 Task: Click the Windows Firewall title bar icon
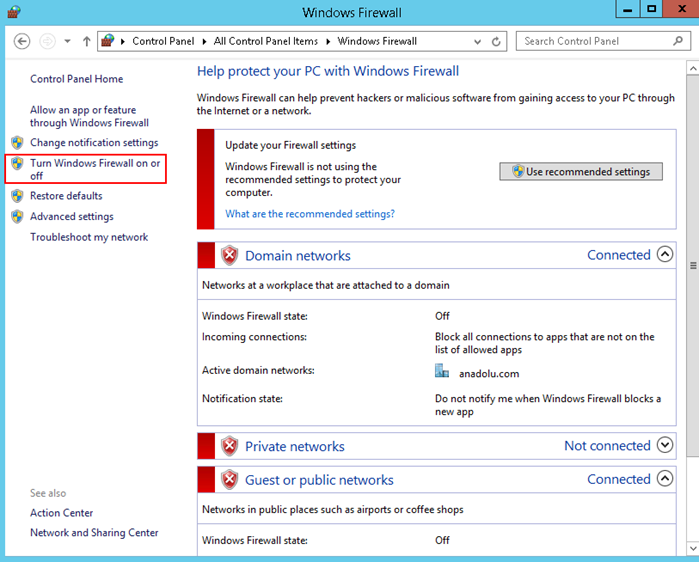(14, 12)
